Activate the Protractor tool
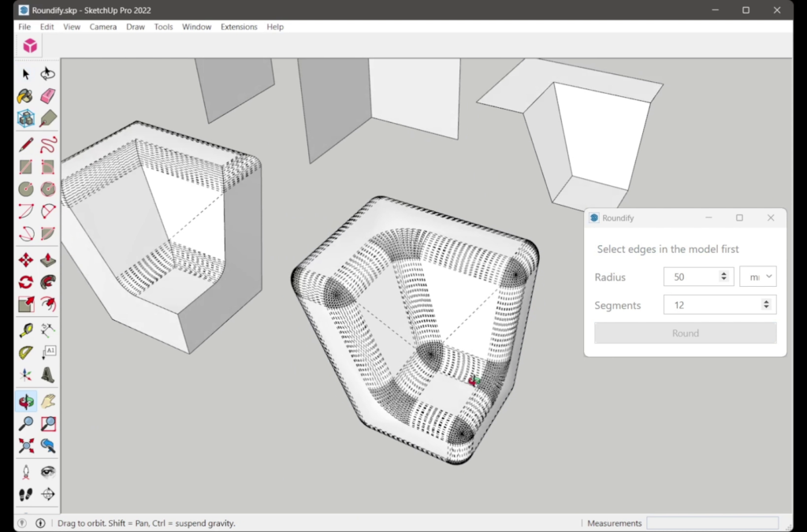Viewport: 807px width, 532px height. [26, 352]
